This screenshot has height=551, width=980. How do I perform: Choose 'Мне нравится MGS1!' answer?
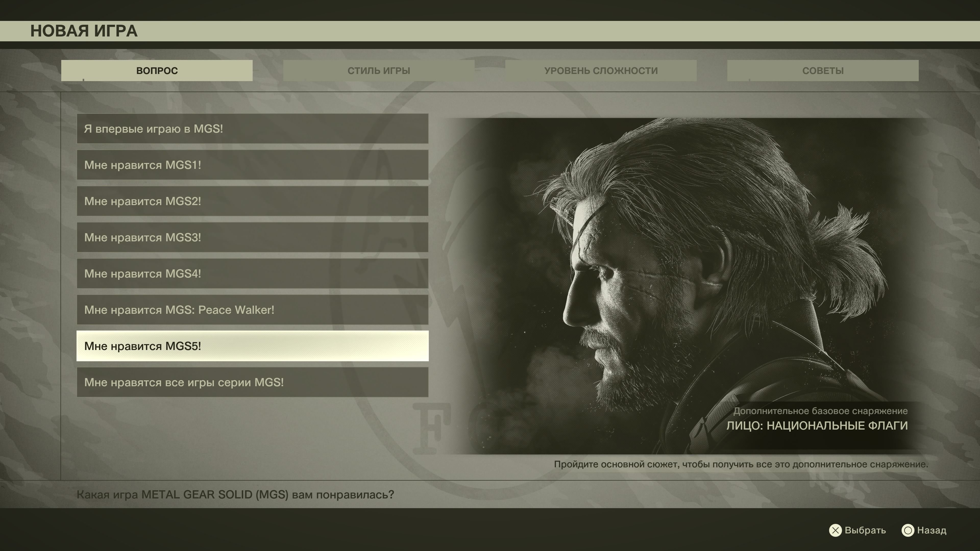click(x=253, y=165)
